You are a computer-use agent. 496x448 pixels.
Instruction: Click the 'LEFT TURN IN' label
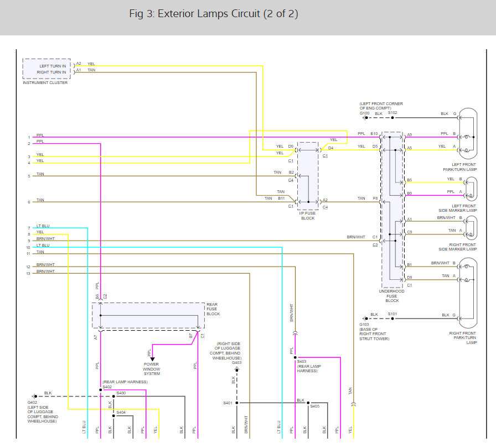[53, 66]
